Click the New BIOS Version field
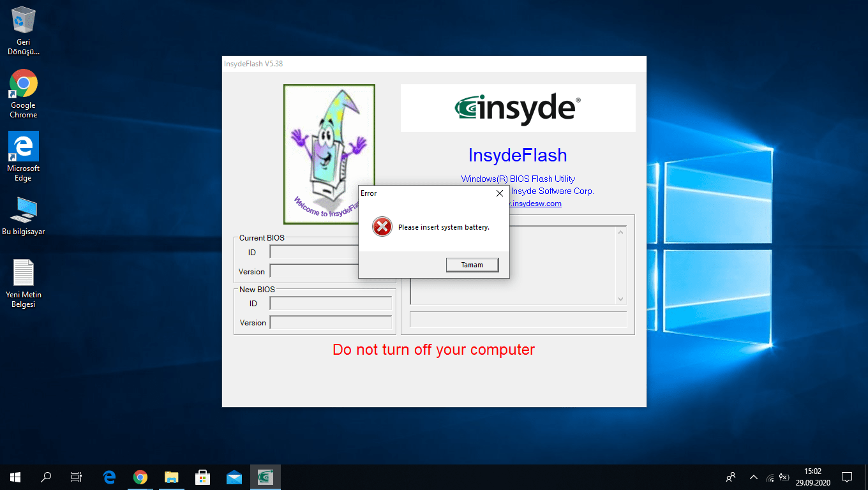The width and height of the screenshot is (868, 490). [331, 322]
